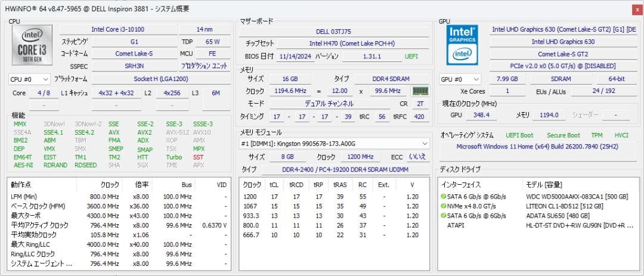Click the BIOS date 11/14/2024 field
644x276 pixels.
[x=295, y=56]
